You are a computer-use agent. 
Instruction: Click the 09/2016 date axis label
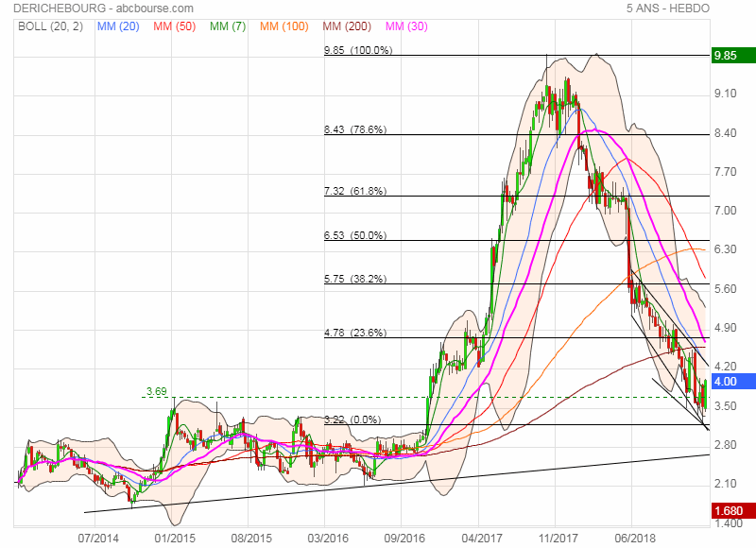coord(404,538)
